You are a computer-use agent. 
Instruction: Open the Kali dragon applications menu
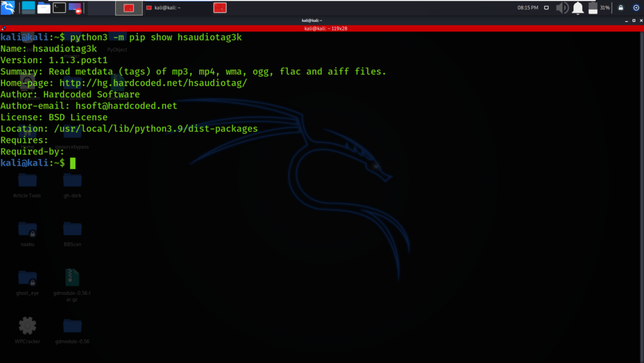click(8, 7)
